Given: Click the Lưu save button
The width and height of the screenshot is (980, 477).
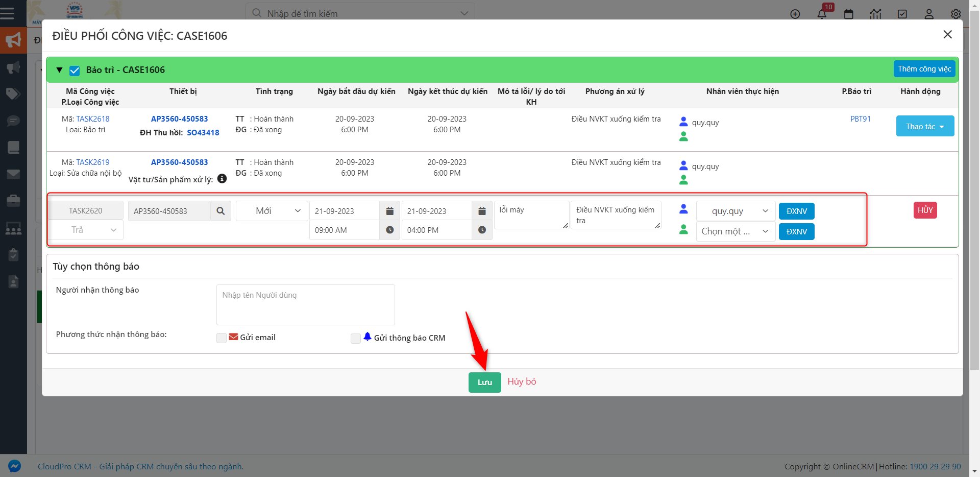Looking at the screenshot, I should point(485,382).
